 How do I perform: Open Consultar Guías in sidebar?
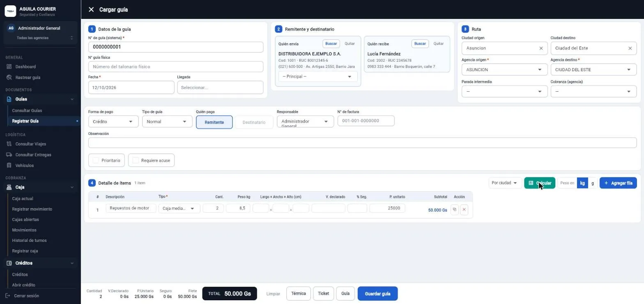pyautogui.click(x=27, y=111)
